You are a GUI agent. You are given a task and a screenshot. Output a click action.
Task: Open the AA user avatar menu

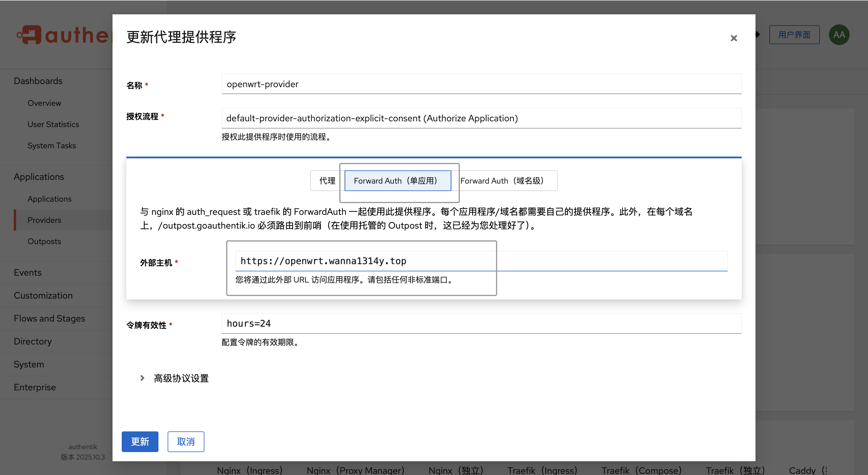(839, 35)
